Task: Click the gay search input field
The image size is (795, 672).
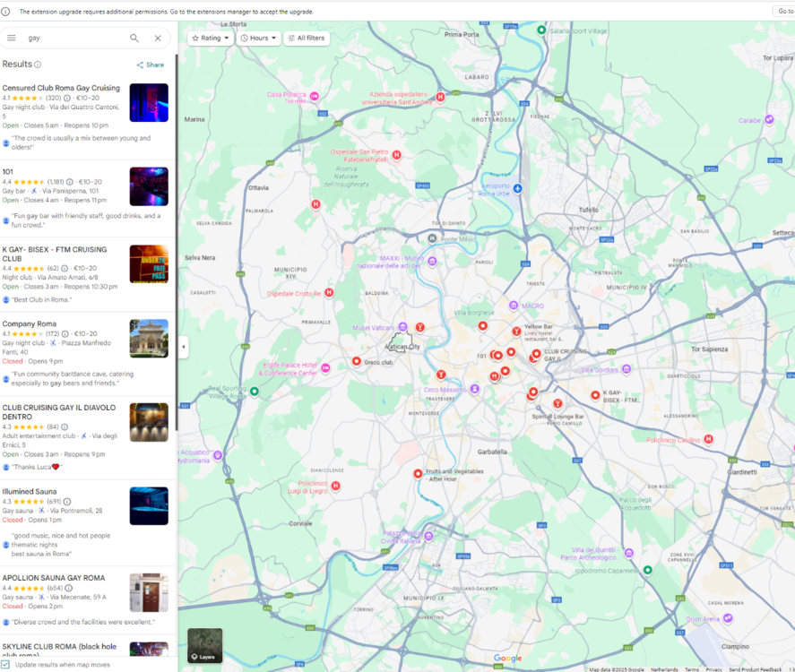Action: [73, 38]
